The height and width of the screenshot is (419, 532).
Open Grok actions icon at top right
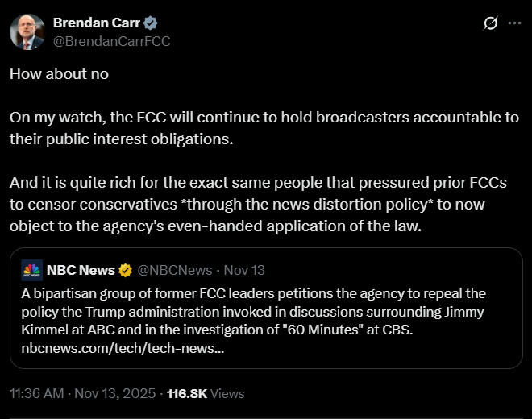pos(489,23)
